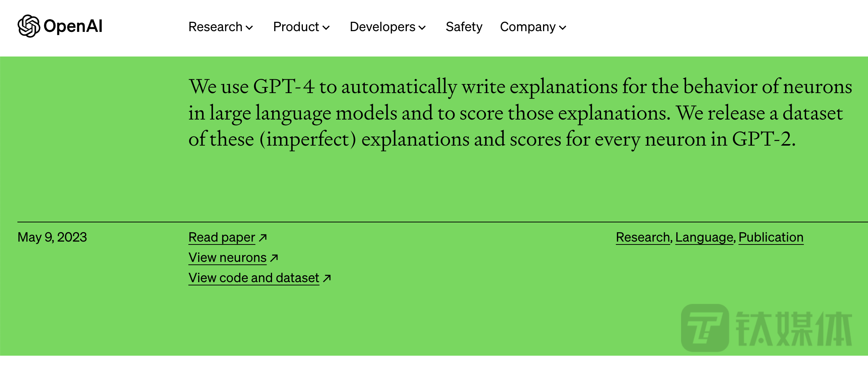Click the arrow icon next to View neurons

click(x=274, y=258)
